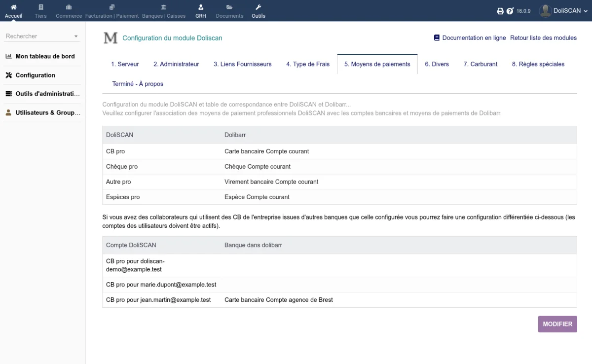Click Virement bancaire Compte courant cell
Viewport: 592px width, 364px height.
pyautogui.click(x=271, y=182)
